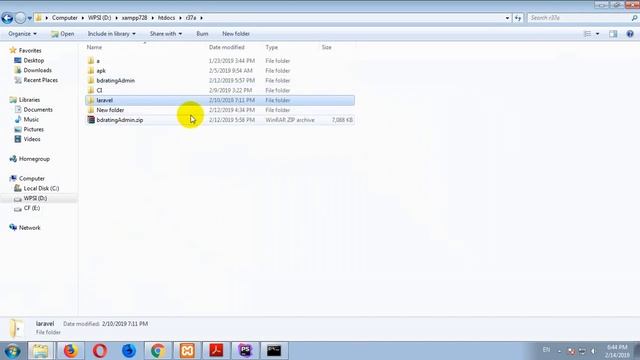The image size is (640, 360).
Task: Sort by the Size column header
Action: click(327, 47)
